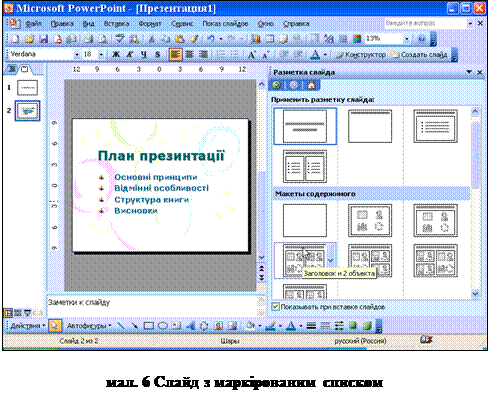Apply 3-D style from drawing toolbar
Viewport: 489px width, 394px height.
click(x=367, y=326)
